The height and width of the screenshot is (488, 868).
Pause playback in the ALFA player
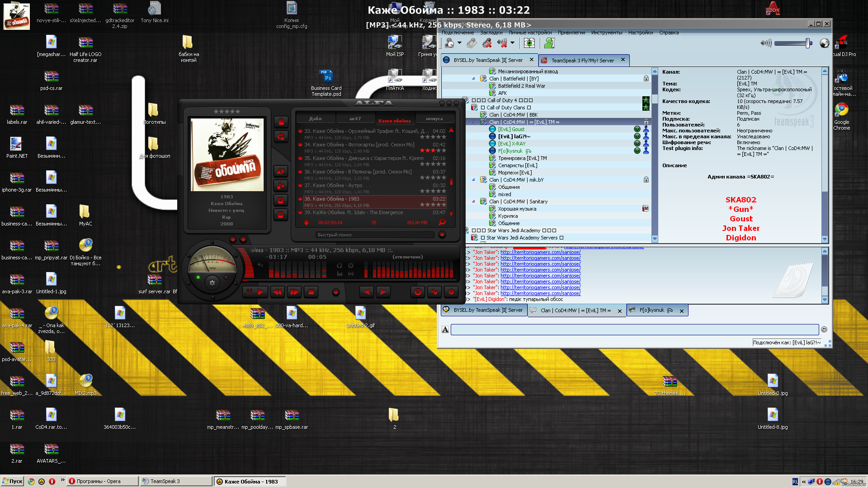pyautogui.click(x=250, y=292)
